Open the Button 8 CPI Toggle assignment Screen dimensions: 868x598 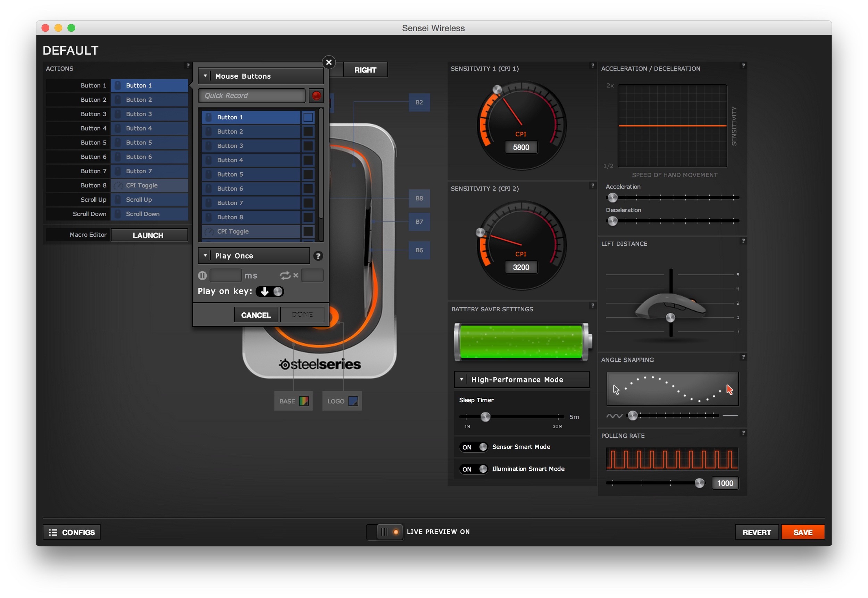[x=150, y=185]
